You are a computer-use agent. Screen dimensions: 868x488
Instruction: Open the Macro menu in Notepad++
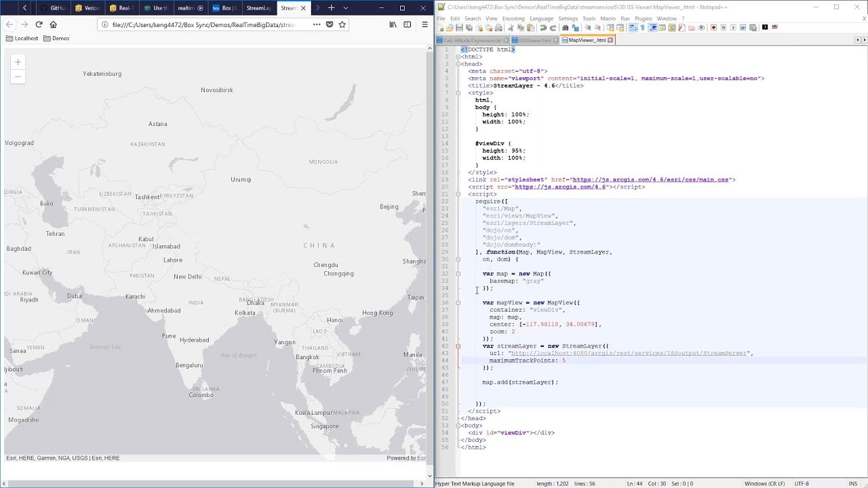point(608,19)
